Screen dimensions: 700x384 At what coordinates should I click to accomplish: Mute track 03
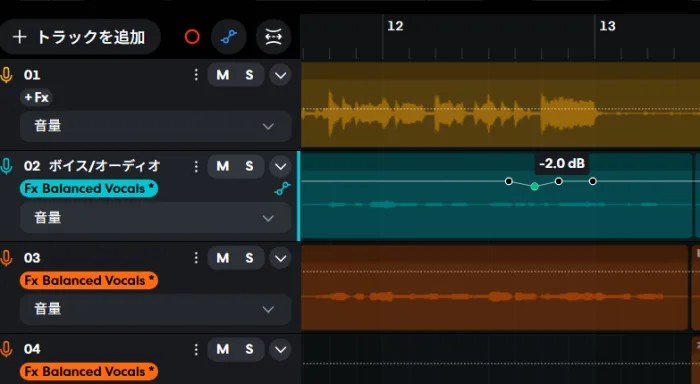(223, 258)
